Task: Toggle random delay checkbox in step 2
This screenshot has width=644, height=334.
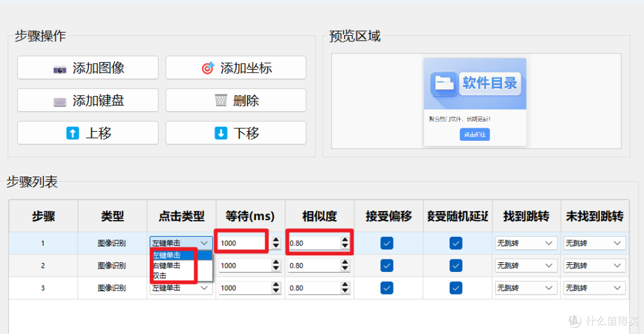Action: point(456,265)
